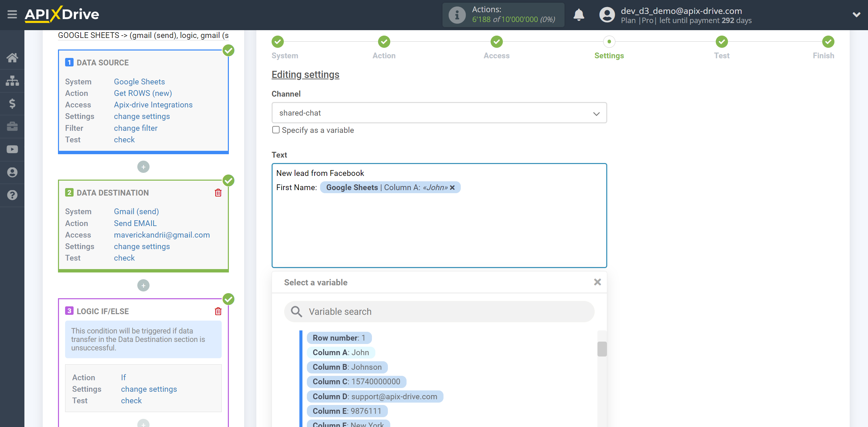Click the account email text
The width and height of the screenshot is (868, 427).
click(682, 11)
